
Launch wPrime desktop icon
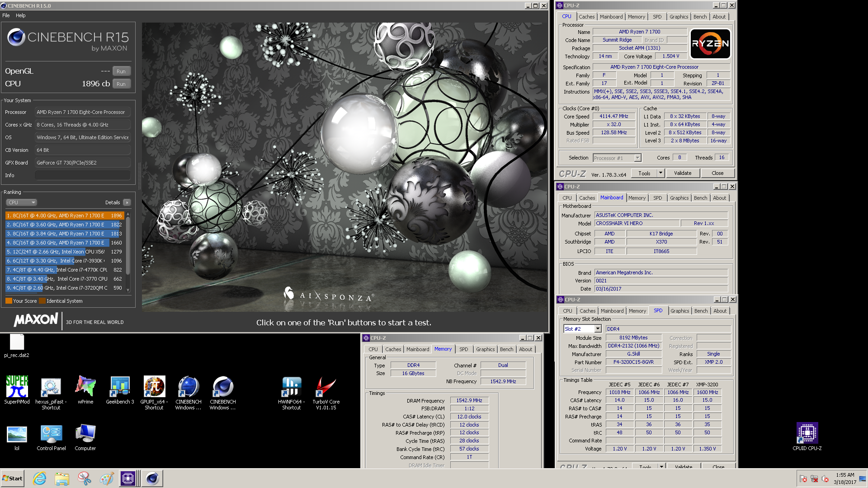tap(85, 389)
